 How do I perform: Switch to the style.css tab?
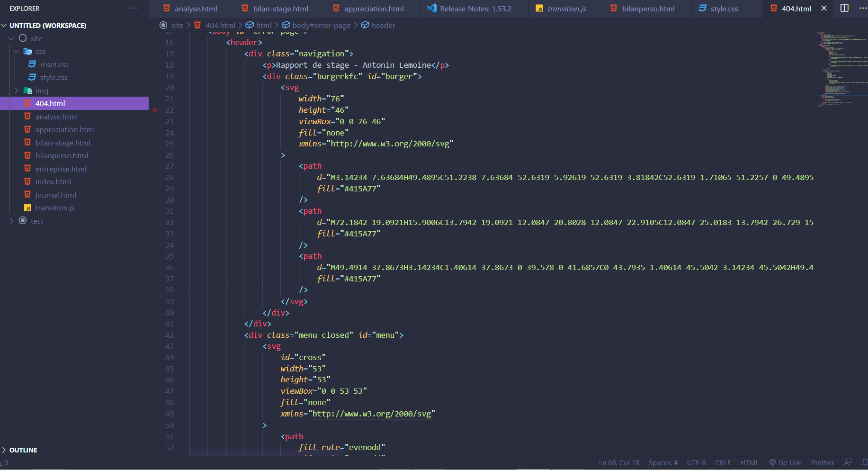[724, 9]
